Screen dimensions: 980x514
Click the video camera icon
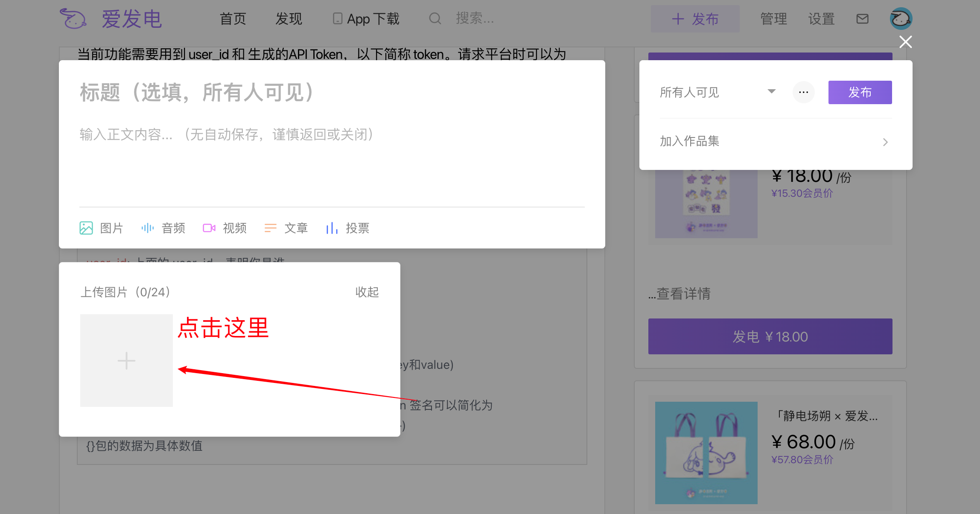point(209,228)
